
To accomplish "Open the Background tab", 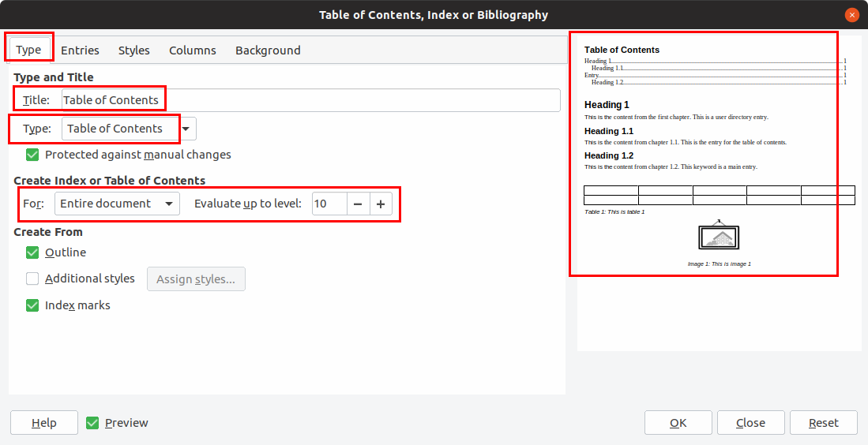I will click(x=268, y=50).
